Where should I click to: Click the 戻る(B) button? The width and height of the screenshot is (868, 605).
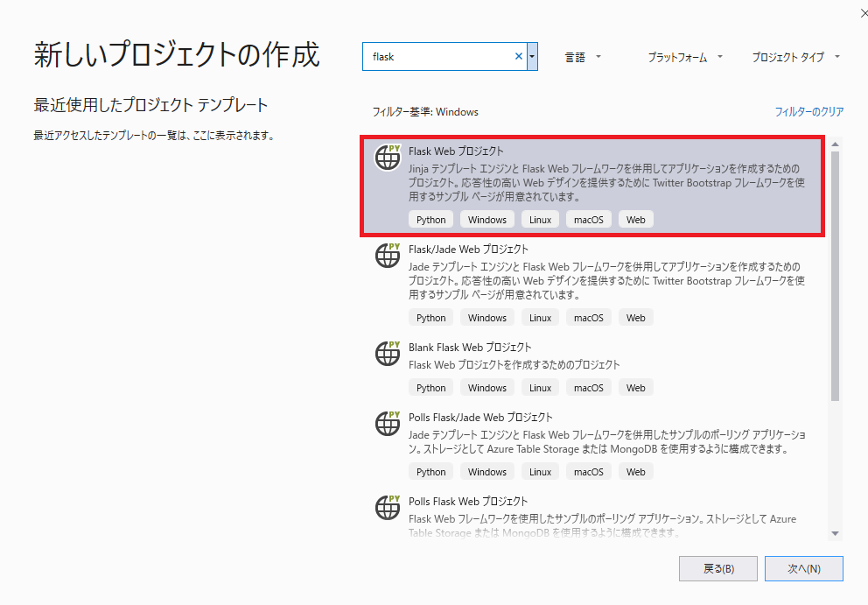click(718, 569)
